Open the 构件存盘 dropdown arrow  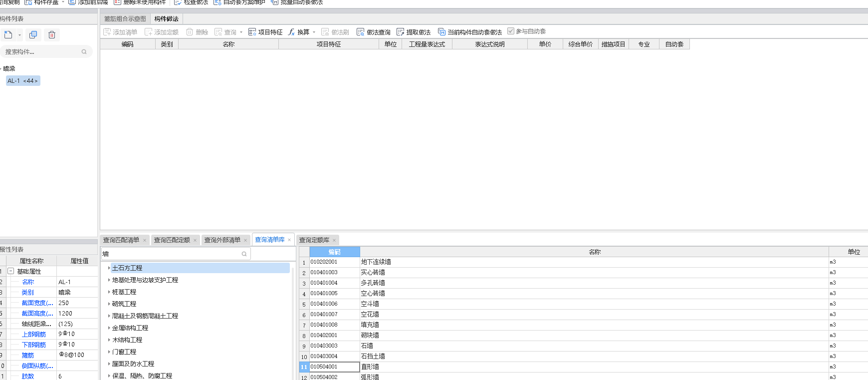[x=63, y=2]
